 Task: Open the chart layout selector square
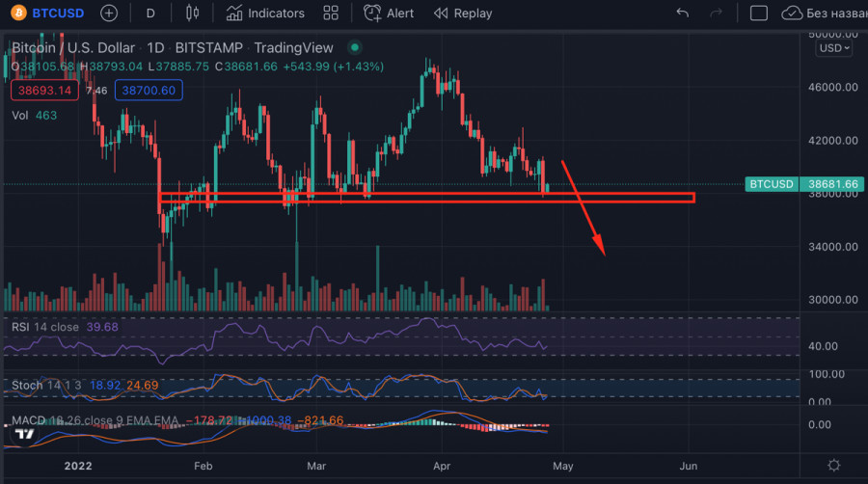pyautogui.click(x=758, y=13)
